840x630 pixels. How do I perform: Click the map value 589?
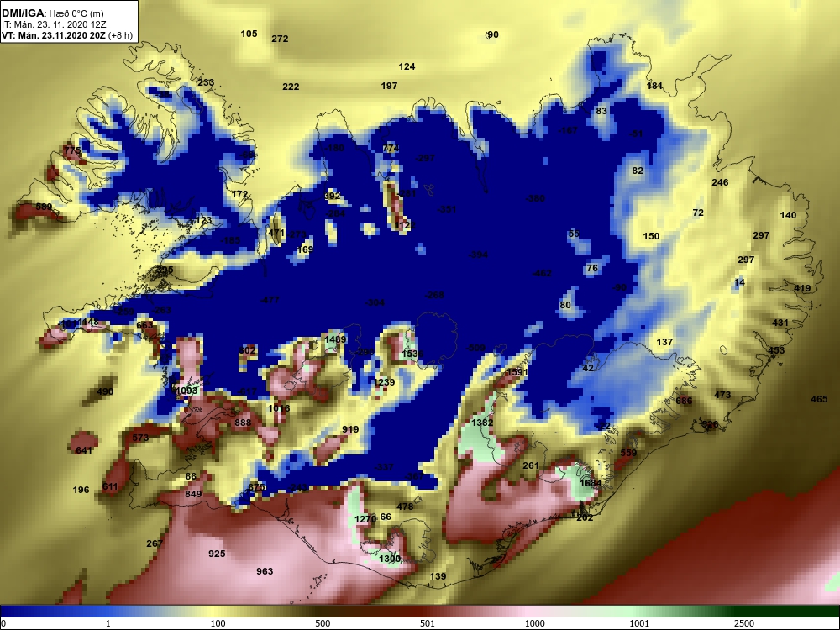click(x=44, y=207)
